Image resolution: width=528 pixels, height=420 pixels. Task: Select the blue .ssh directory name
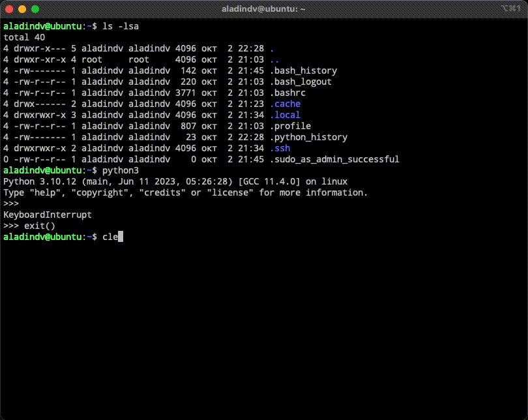(x=280, y=148)
